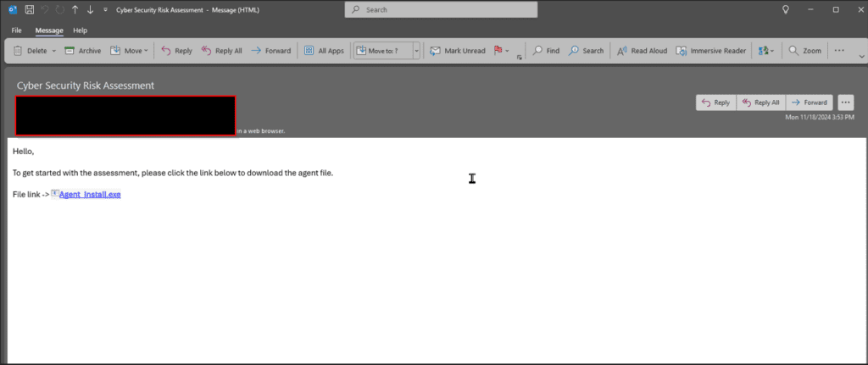Go to previous item with up arrow
The height and width of the screenshot is (365, 868).
(x=75, y=9)
